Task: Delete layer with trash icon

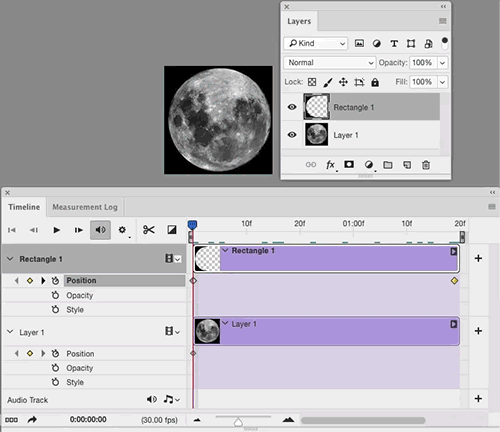Action: point(426,165)
